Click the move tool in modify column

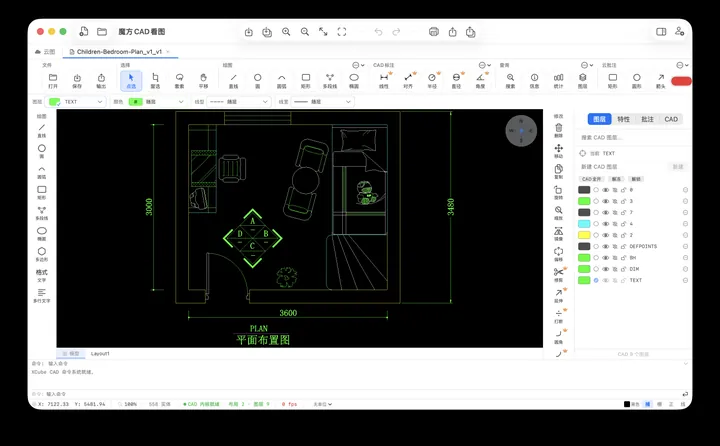558,151
